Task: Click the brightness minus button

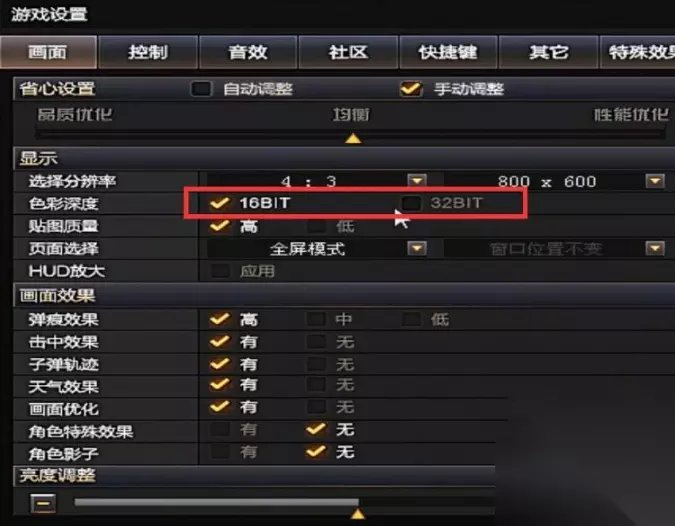Action: point(43,503)
